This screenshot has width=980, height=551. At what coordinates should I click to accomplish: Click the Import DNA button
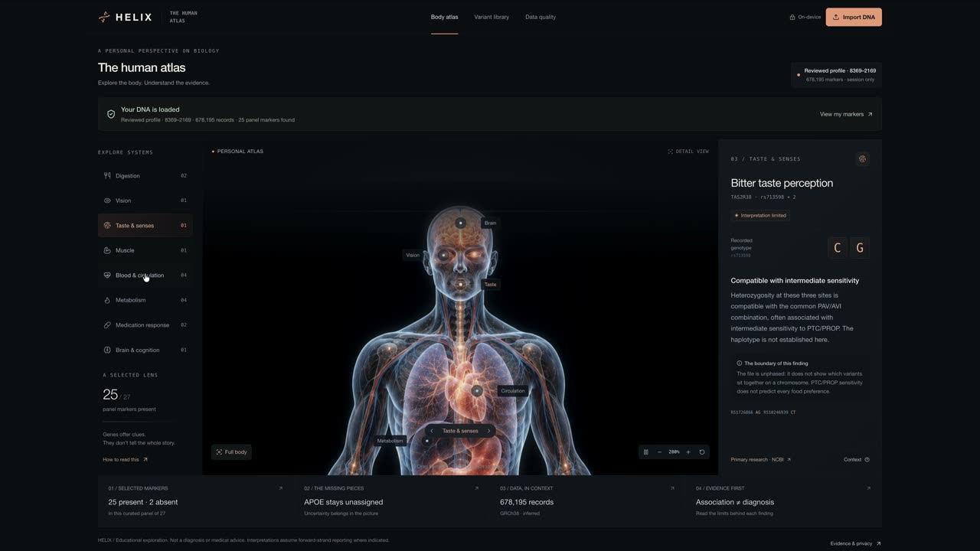(854, 17)
